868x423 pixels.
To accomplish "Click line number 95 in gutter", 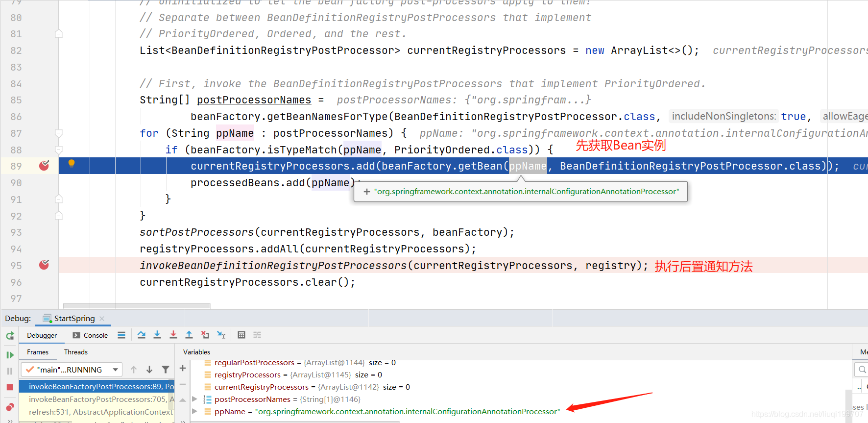I will [16, 266].
